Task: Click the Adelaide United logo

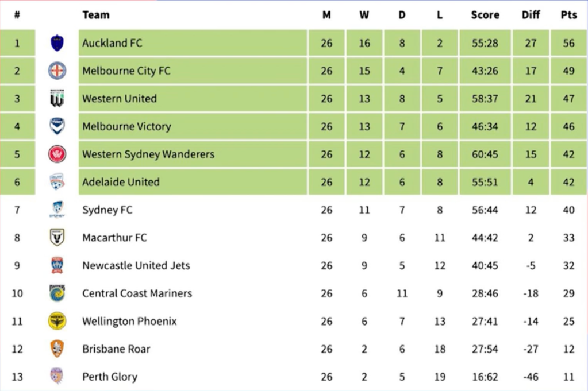Action: 57,182
